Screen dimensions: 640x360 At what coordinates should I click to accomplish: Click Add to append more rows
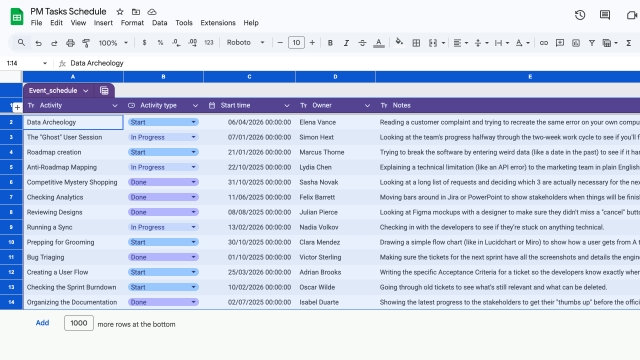click(42, 323)
